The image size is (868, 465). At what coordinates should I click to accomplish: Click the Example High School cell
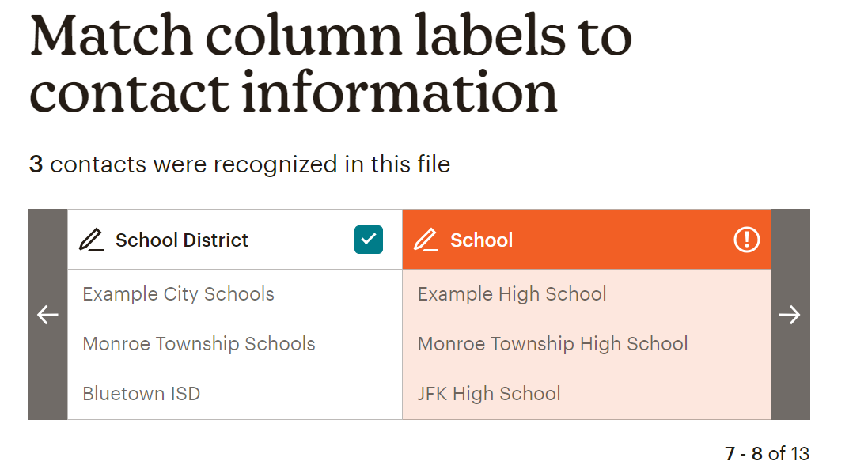click(512, 294)
